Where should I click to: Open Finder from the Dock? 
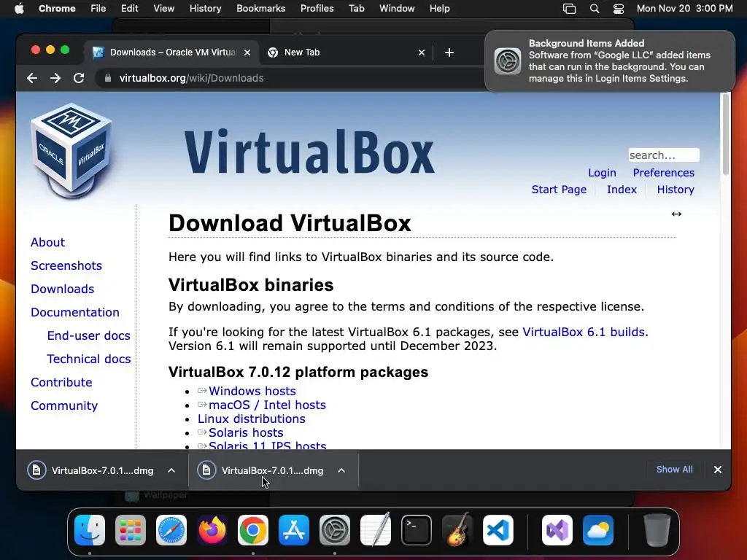90,530
